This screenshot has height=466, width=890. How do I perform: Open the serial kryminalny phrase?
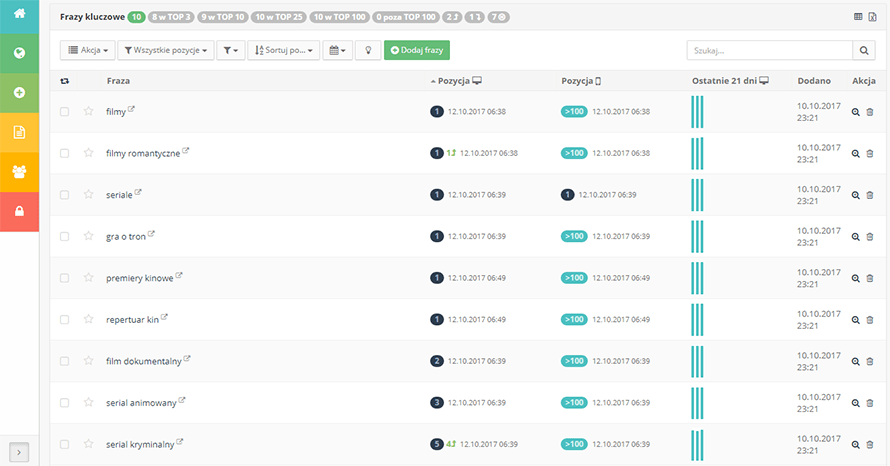point(140,444)
